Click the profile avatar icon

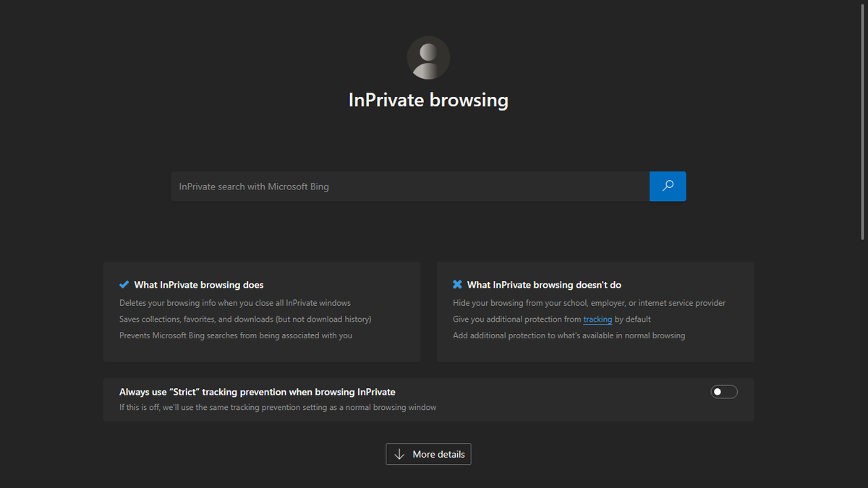pos(428,56)
